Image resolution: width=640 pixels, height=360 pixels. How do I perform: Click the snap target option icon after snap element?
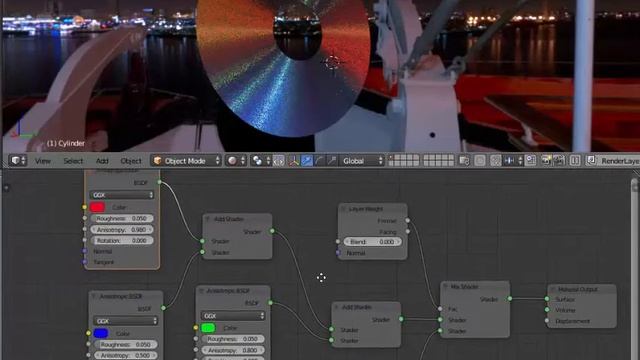531,160
